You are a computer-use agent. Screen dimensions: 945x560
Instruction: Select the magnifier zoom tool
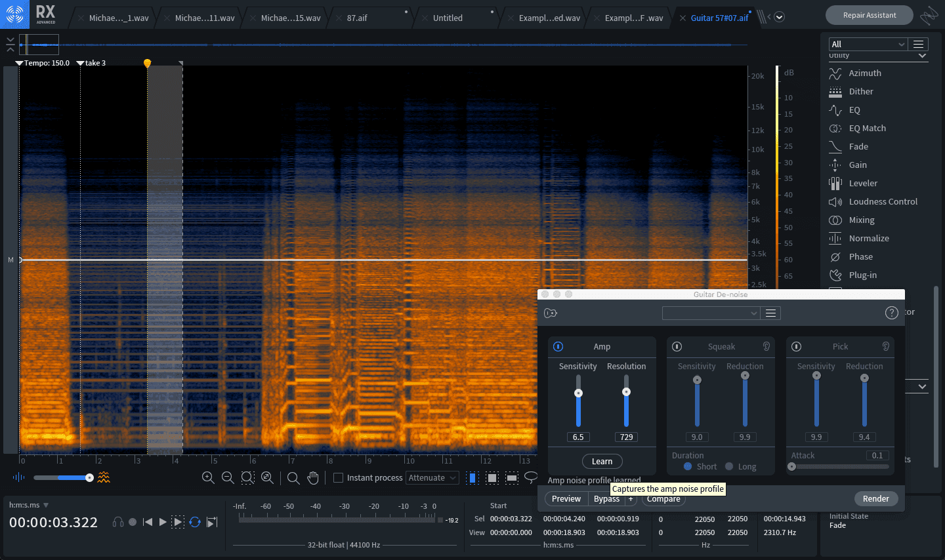pyautogui.click(x=293, y=478)
